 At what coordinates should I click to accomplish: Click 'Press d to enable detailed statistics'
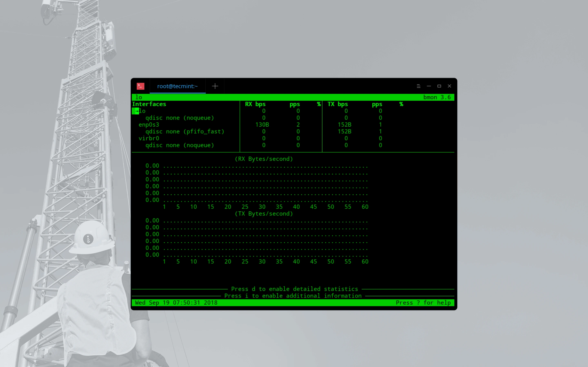(294, 289)
